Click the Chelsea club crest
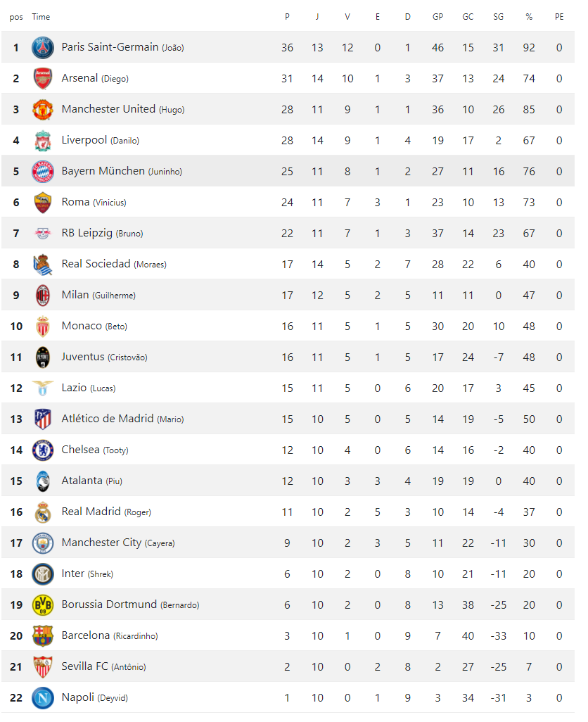Viewport: 588px width, 722px height. (x=43, y=450)
